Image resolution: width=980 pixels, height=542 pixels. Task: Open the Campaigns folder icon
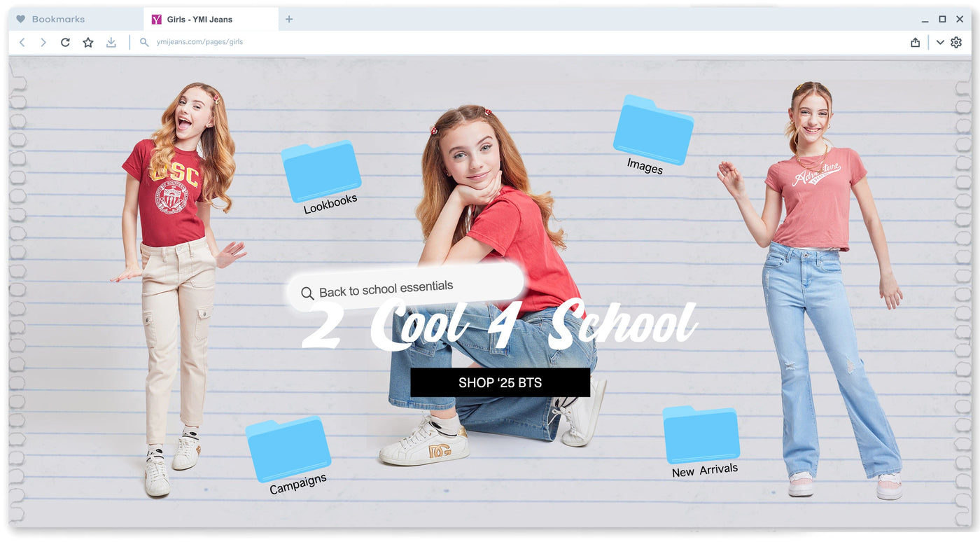click(288, 448)
